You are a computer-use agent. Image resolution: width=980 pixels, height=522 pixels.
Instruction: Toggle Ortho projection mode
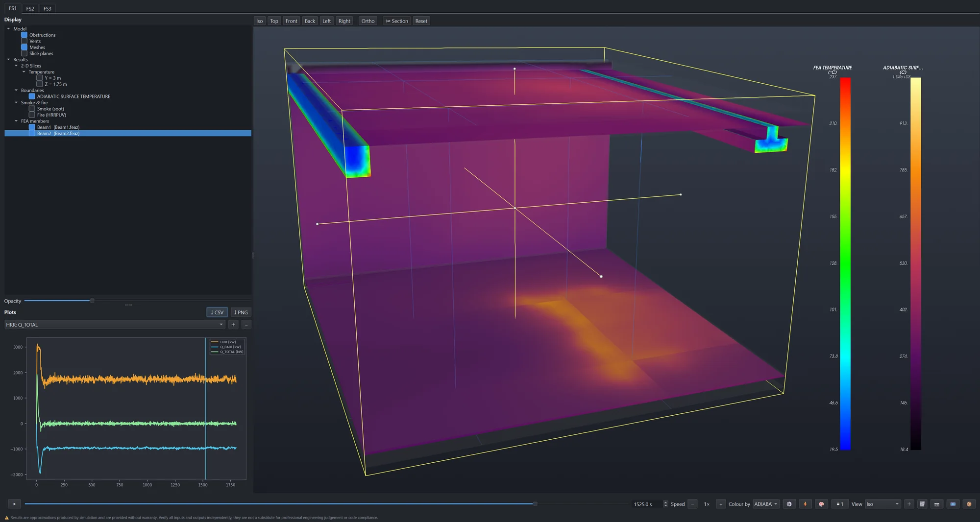point(368,21)
